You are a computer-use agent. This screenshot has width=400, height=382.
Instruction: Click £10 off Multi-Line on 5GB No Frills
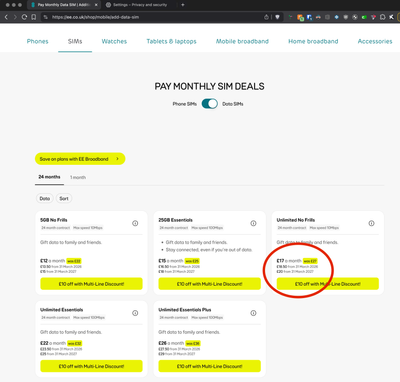pos(91,284)
